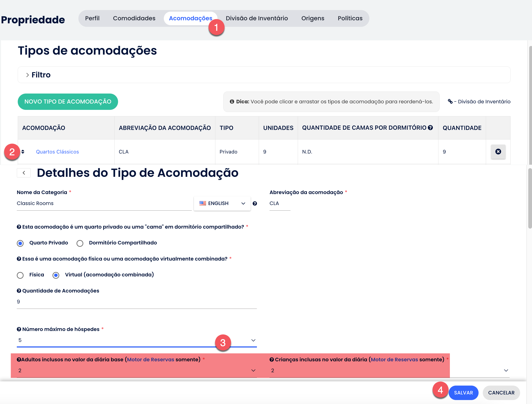Image resolution: width=532 pixels, height=404 pixels.
Task: Click help icon beside Número máximo de hóspedes
Action: [x=19, y=329]
